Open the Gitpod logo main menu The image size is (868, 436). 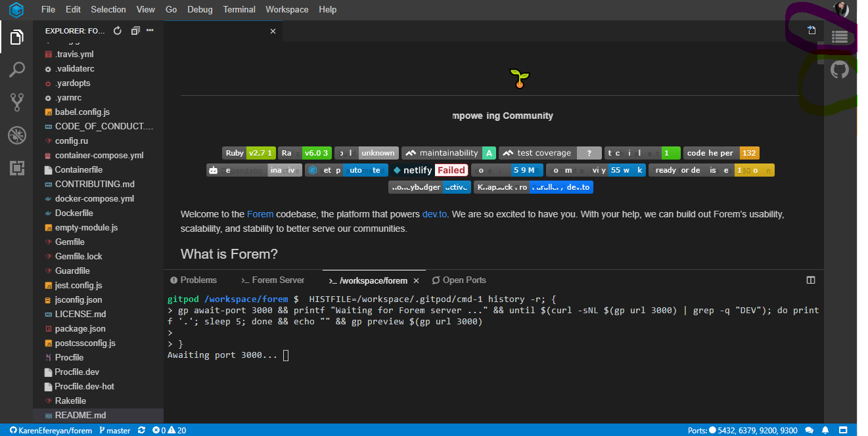click(16, 10)
